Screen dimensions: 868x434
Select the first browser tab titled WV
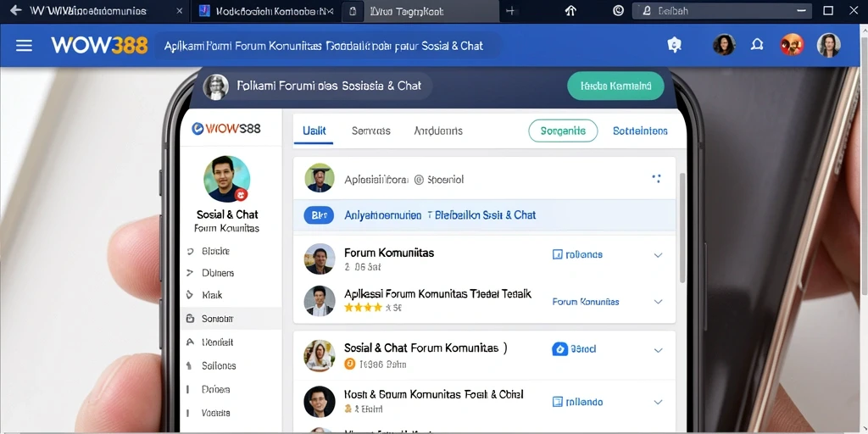[94, 11]
